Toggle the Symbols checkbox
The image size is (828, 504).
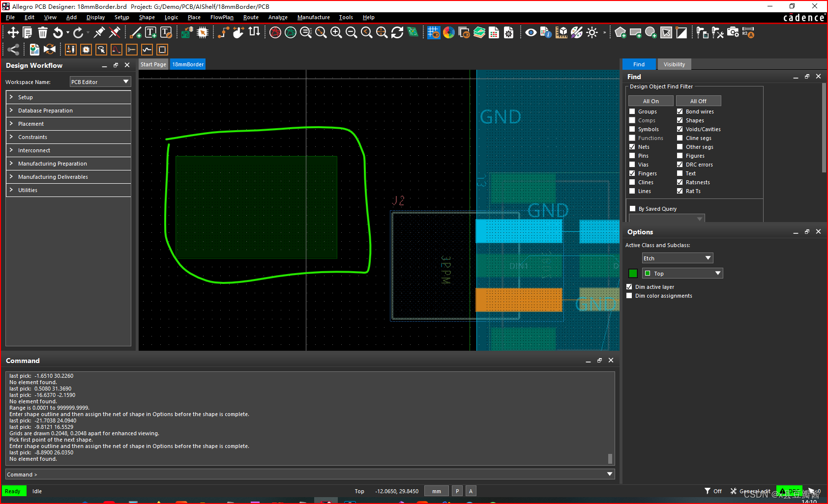632,129
